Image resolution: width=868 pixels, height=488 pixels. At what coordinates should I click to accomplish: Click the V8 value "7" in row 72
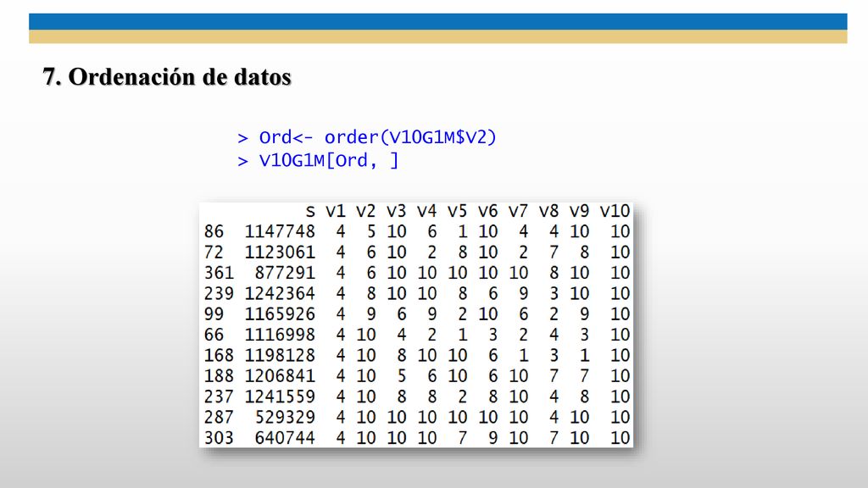coord(554,252)
